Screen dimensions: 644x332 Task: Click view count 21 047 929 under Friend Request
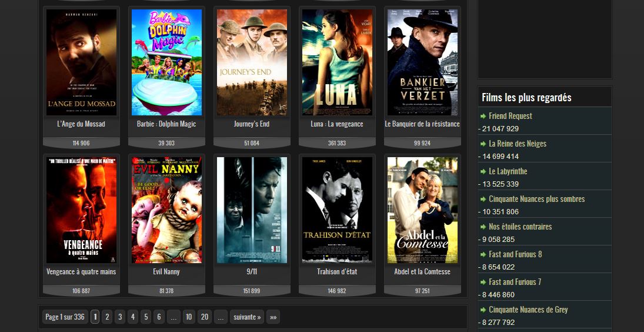[x=500, y=128]
